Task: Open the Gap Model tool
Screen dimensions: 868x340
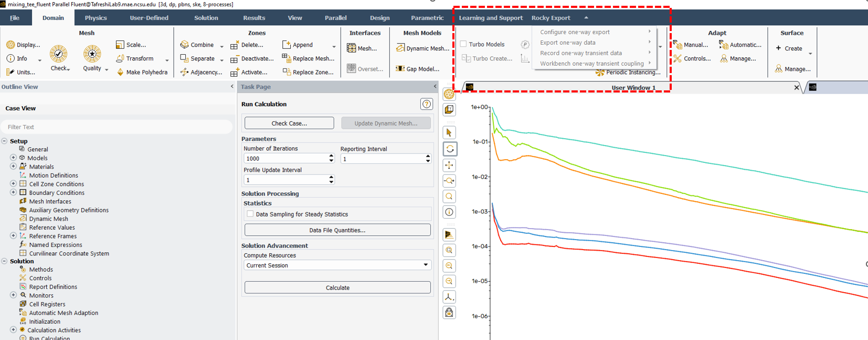Action: click(x=400, y=69)
